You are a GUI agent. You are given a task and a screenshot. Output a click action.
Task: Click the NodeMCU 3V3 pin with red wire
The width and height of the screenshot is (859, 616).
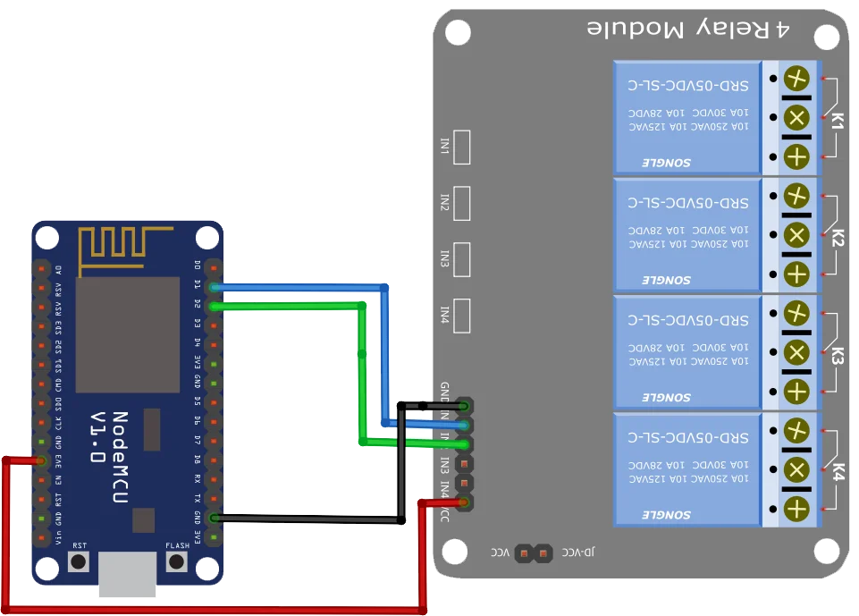click(42, 461)
